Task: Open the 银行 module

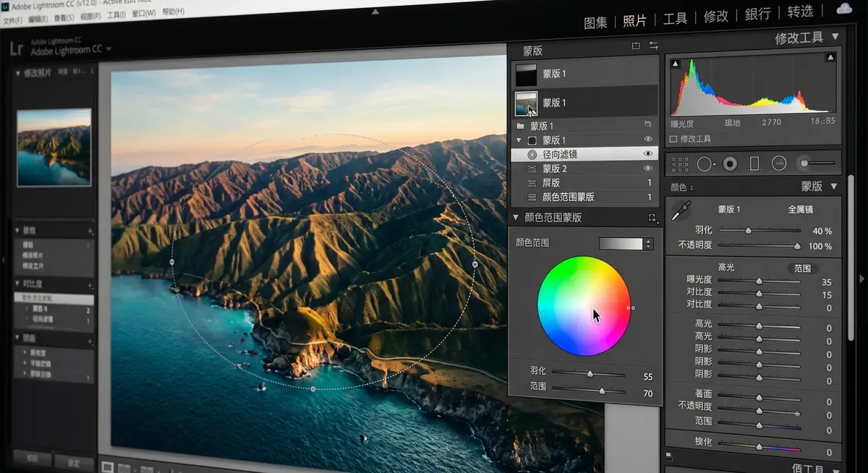Action: tap(758, 14)
